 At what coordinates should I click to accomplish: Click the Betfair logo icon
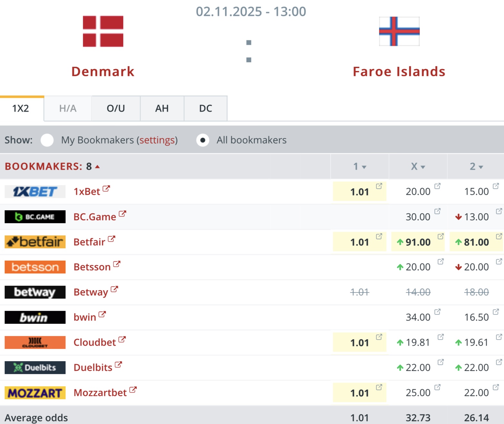coord(35,242)
